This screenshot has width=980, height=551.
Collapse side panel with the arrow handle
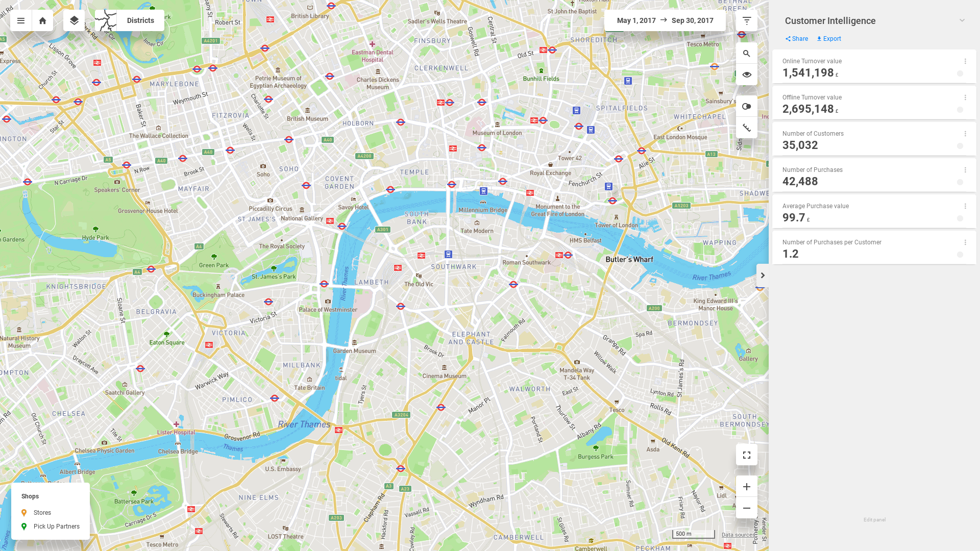point(763,275)
